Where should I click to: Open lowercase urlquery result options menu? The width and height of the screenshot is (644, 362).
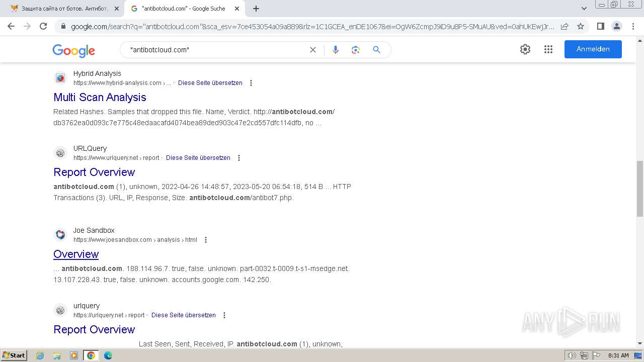click(224, 315)
